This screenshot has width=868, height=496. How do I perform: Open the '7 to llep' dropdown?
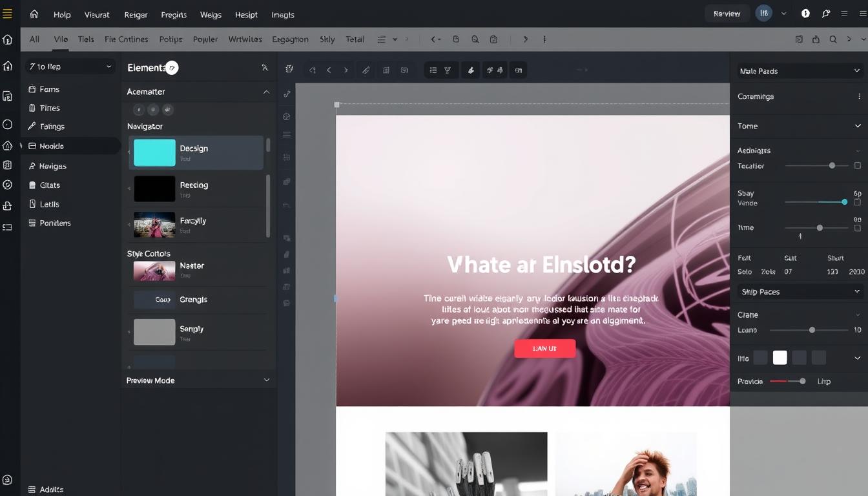(x=70, y=67)
